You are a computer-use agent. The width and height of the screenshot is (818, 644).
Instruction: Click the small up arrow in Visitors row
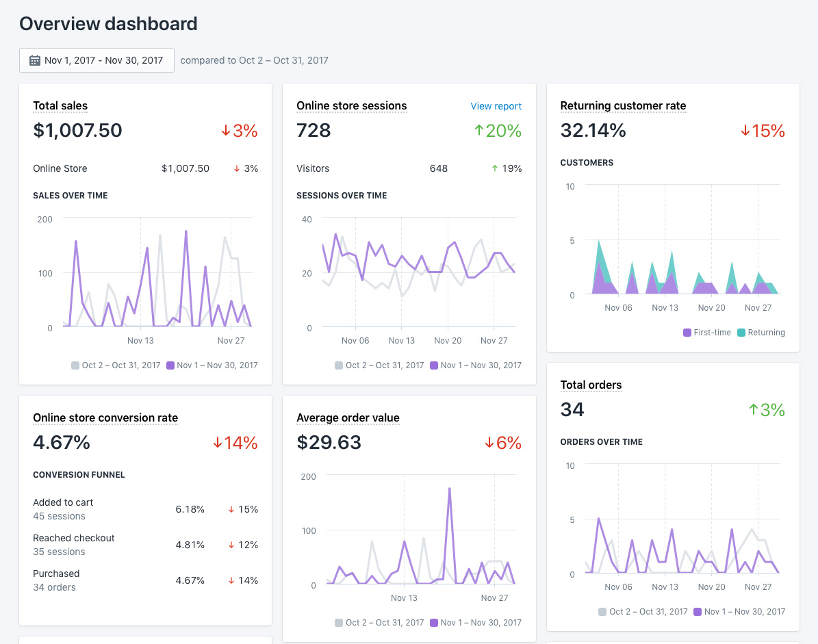click(x=494, y=168)
